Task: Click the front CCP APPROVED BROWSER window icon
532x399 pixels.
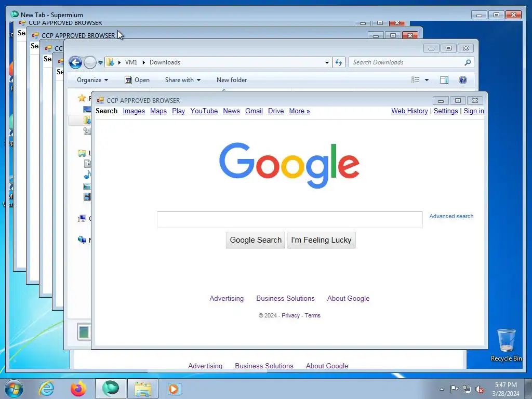Action: click(100, 100)
